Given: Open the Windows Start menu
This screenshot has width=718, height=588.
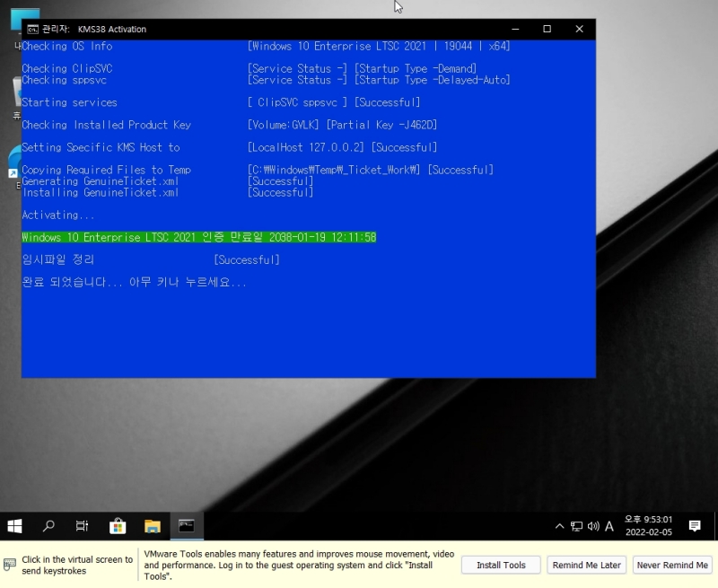Looking at the screenshot, I should pyautogui.click(x=14, y=526).
